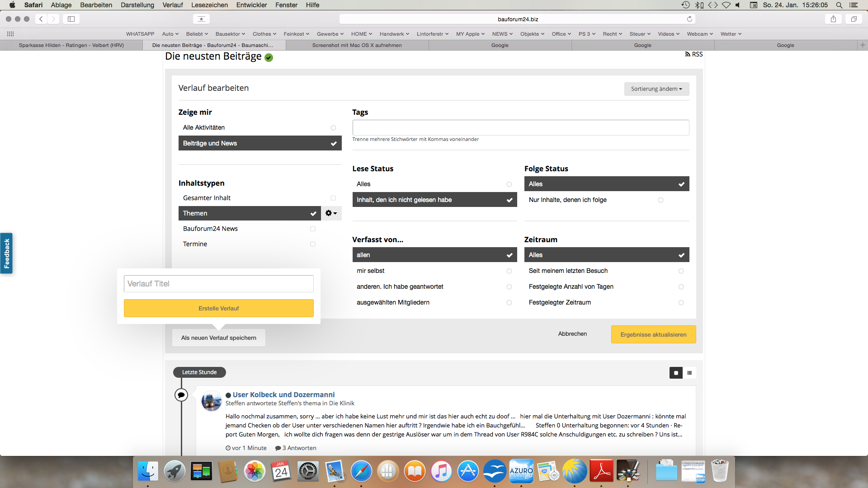868x488 pixels.
Task: Select Alle Aktivitäten radio option
Action: tap(260, 128)
